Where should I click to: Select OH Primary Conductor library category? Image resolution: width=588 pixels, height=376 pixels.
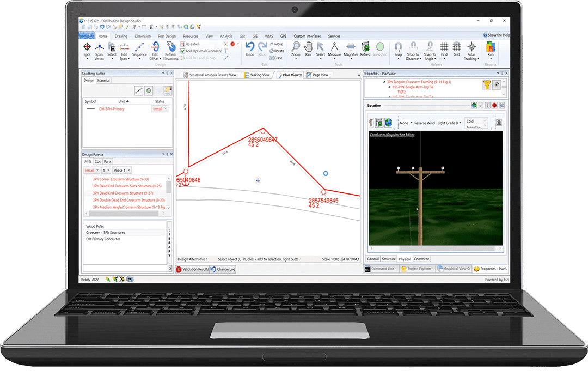pyautogui.click(x=103, y=239)
